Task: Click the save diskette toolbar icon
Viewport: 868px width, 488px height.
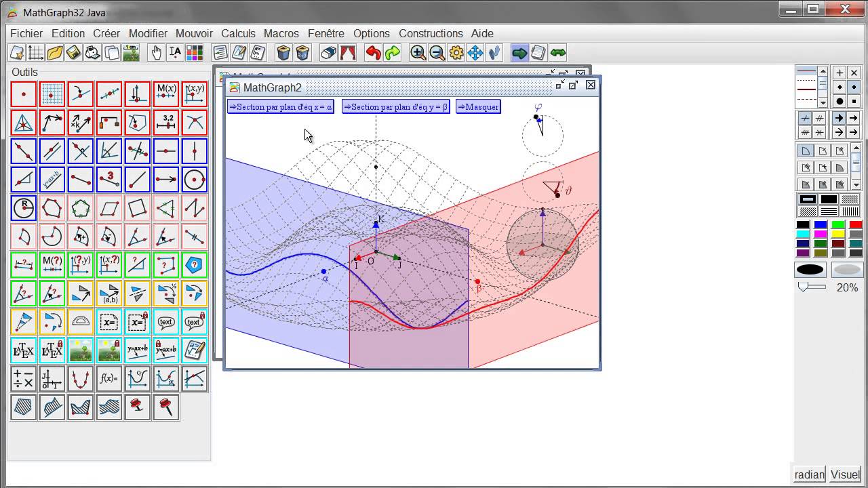Action: [74, 53]
